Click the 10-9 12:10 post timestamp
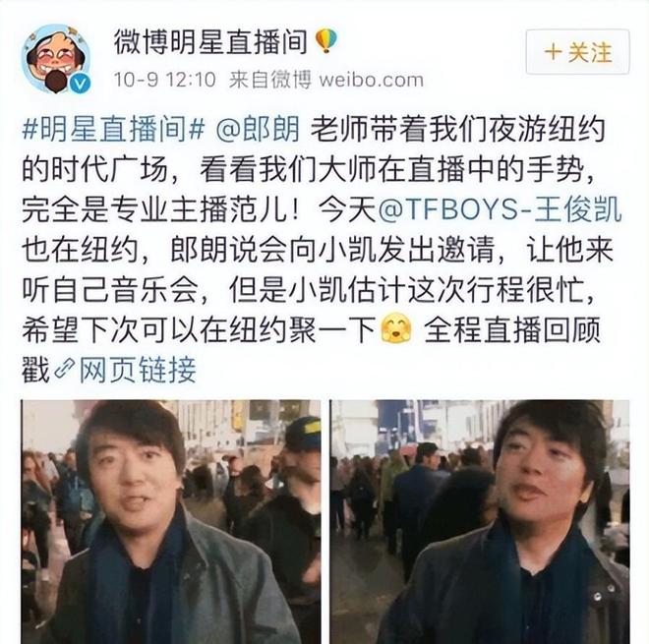The width and height of the screenshot is (649, 644). (165, 80)
